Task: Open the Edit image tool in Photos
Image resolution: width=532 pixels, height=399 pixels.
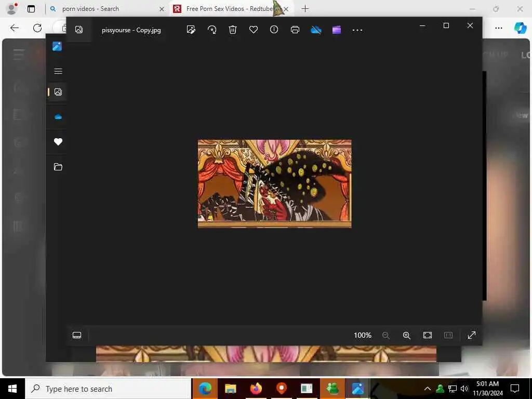Action: (x=191, y=30)
